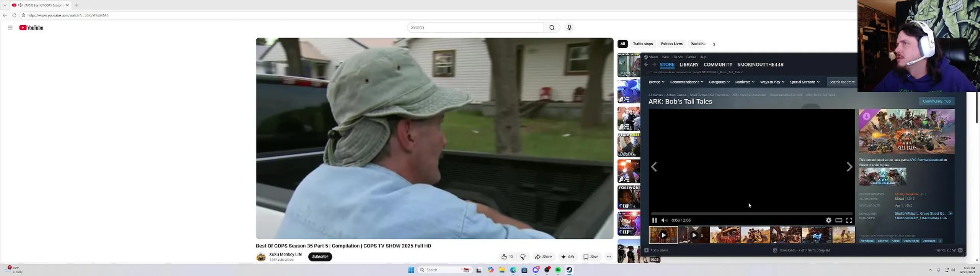
Task: Click the XuXu Monkey Life channel avatar
Action: click(261, 257)
